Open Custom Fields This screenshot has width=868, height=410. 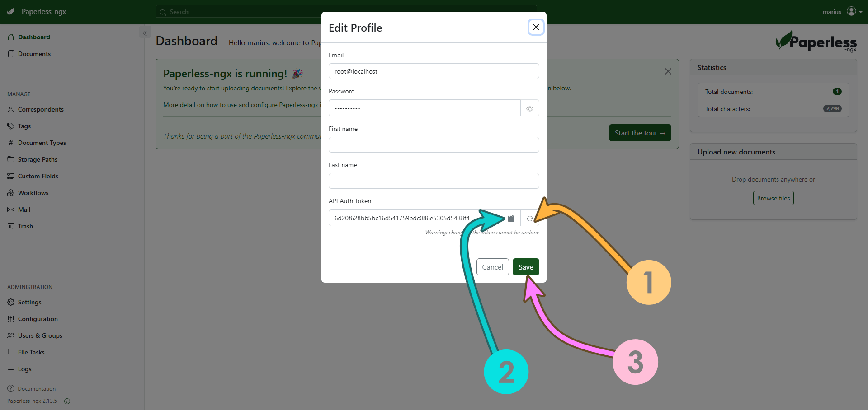click(x=38, y=176)
